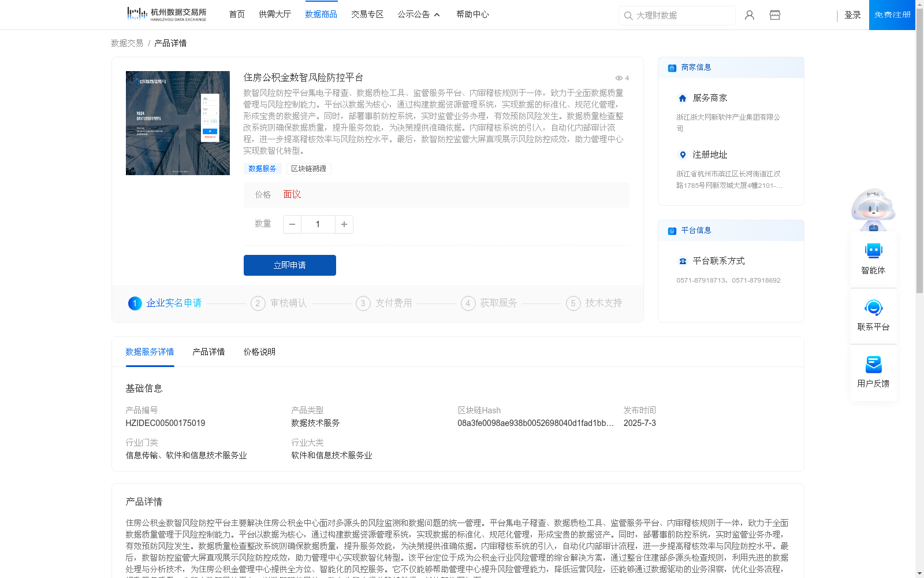Click 数据技术服务 product type value
Screen dimensions: 924x578
(x=315, y=423)
